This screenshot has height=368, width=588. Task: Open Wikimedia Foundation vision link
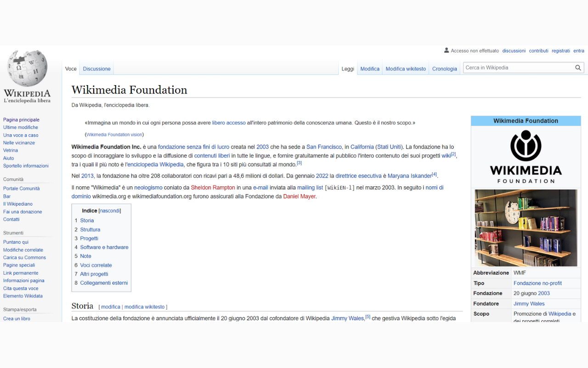click(x=114, y=135)
